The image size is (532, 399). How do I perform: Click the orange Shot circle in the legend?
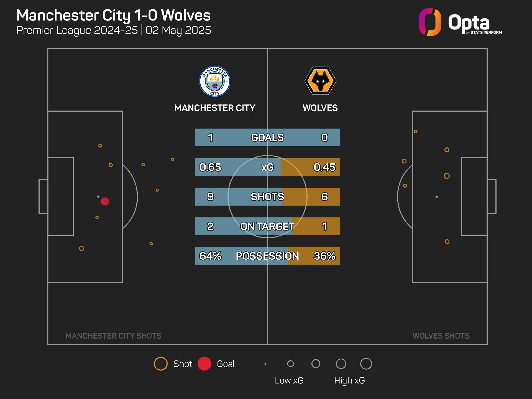(161, 364)
